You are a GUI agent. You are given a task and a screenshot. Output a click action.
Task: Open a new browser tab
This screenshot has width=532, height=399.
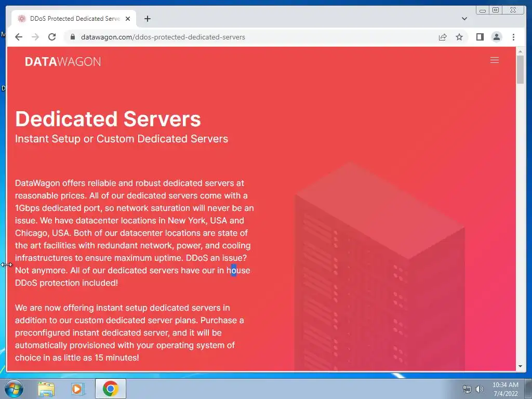(x=147, y=19)
